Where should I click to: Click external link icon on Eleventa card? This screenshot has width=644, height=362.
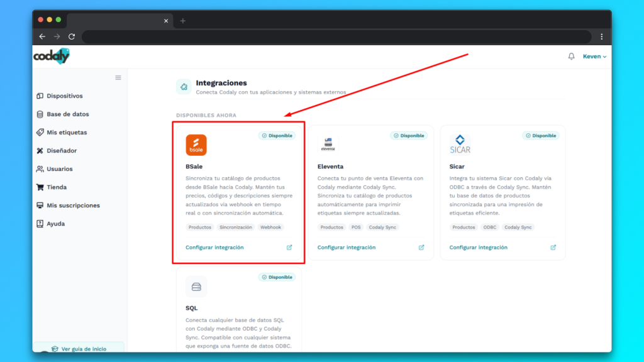coord(421,248)
